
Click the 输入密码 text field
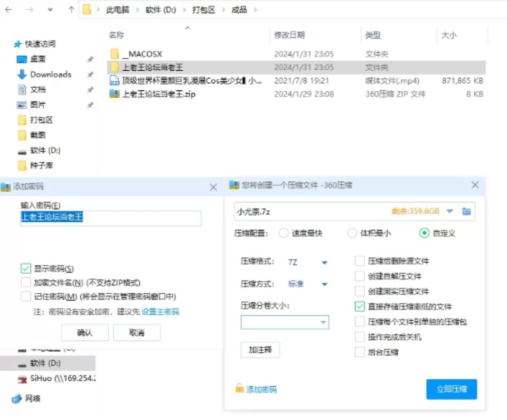111,218
